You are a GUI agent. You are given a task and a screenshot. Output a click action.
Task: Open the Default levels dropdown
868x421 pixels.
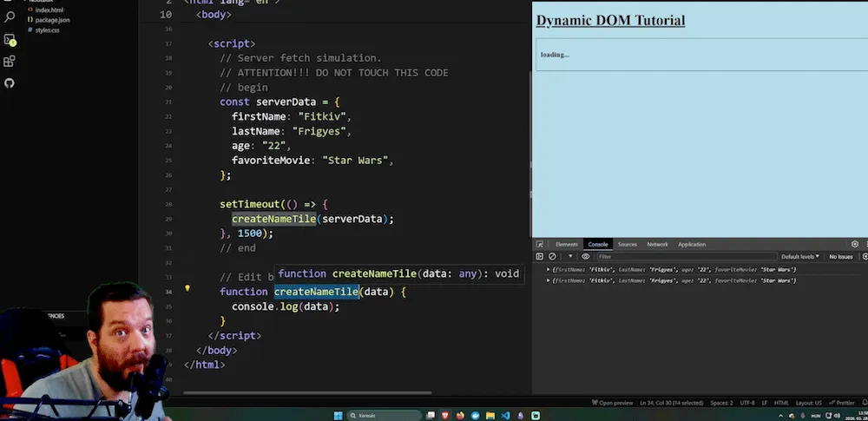(x=800, y=256)
